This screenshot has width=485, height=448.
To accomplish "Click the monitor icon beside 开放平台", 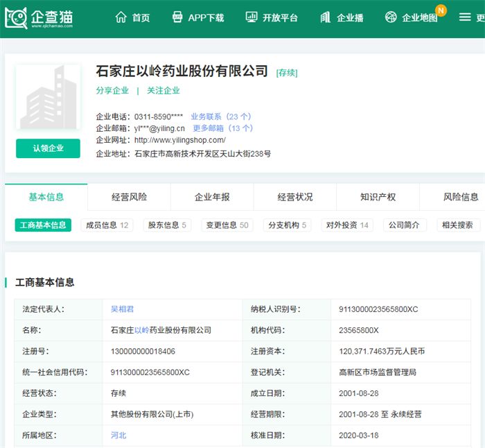I will pyautogui.click(x=251, y=17).
